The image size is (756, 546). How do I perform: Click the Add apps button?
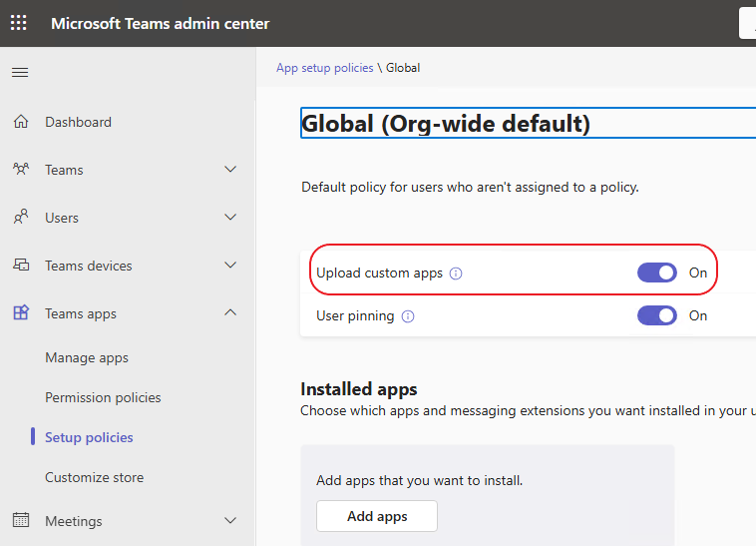coord(377,516)
